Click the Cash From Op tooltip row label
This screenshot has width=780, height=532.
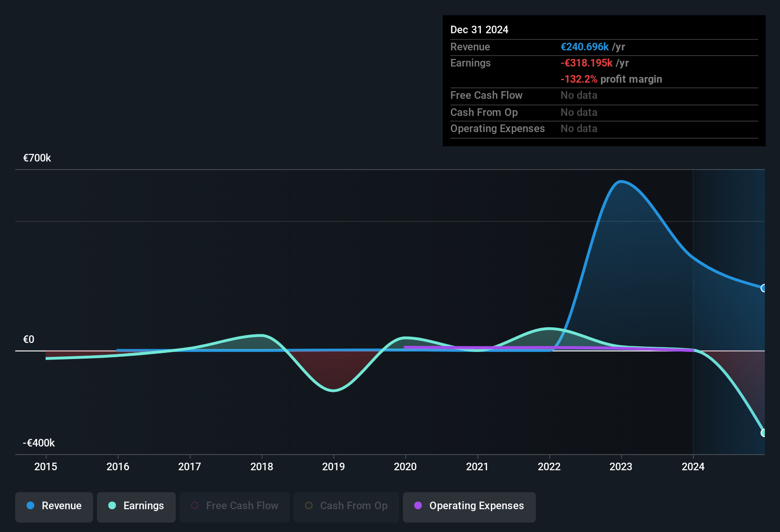(484, 112)
